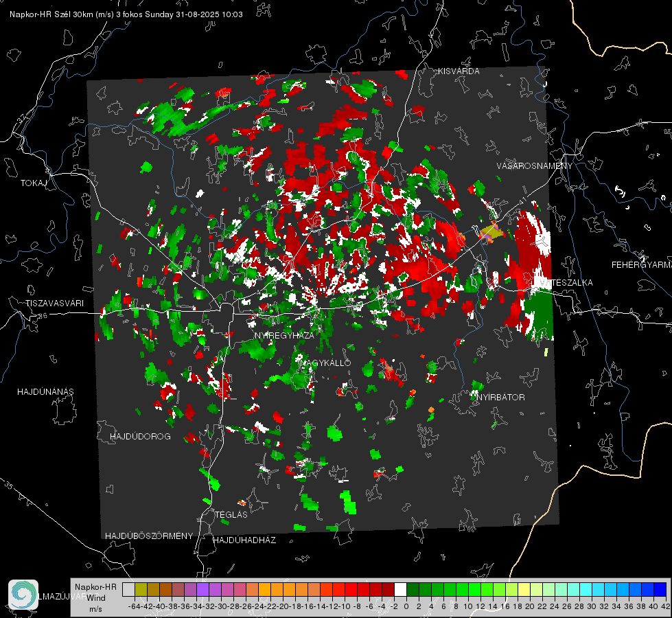Click the road number 35 label

(x=9, y=485)
